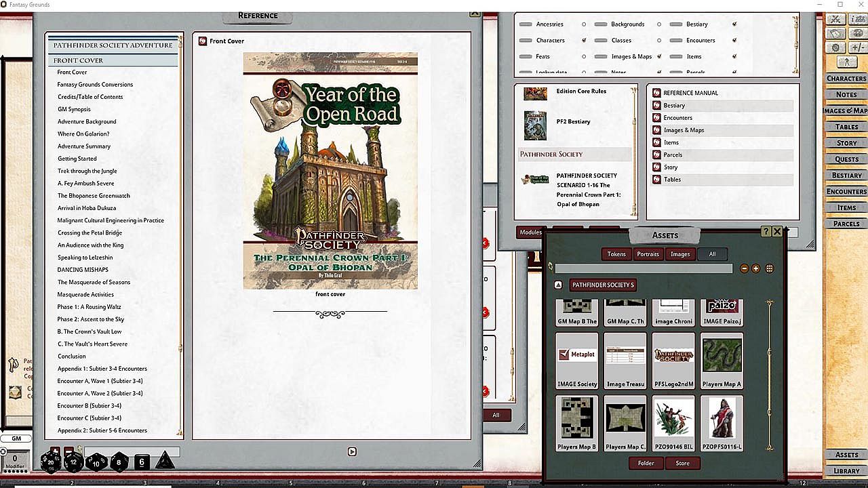Viewport: 868px width, 488px height.
Task: Select the Portraits tab in Assets
Action: (648, 254)
